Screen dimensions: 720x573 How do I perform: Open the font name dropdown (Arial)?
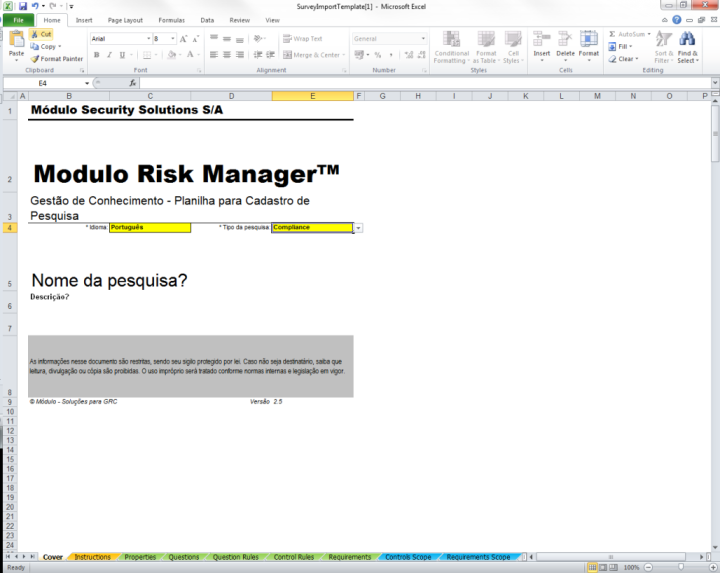pos(148,39)
